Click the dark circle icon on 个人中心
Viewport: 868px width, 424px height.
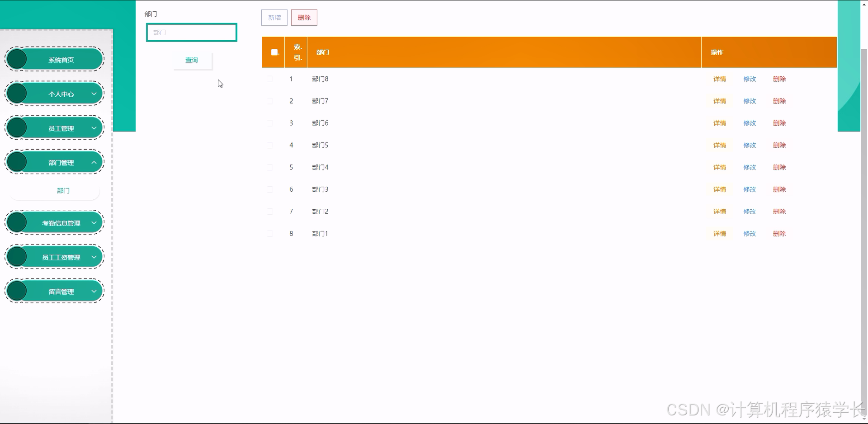click(x=17, y=94)
